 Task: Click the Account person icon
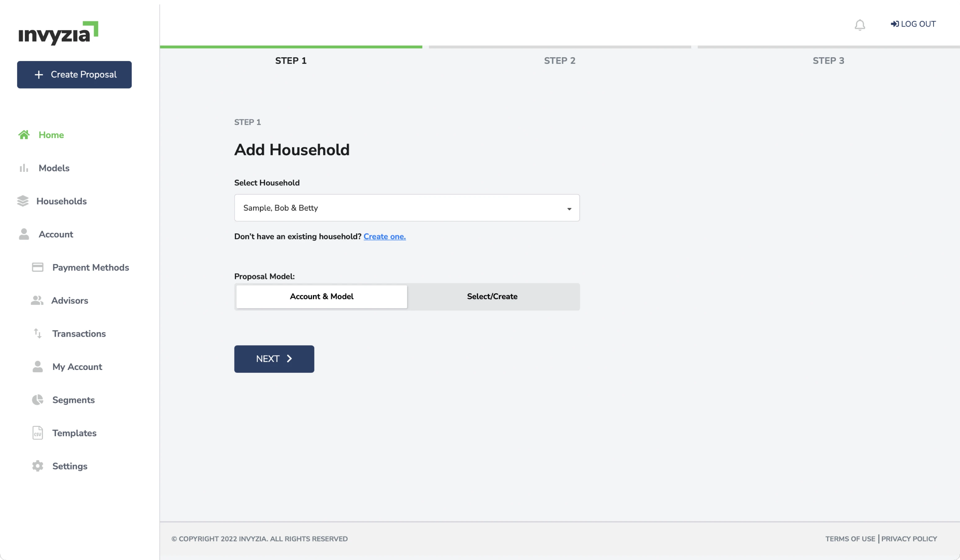(x=24, y=234)
